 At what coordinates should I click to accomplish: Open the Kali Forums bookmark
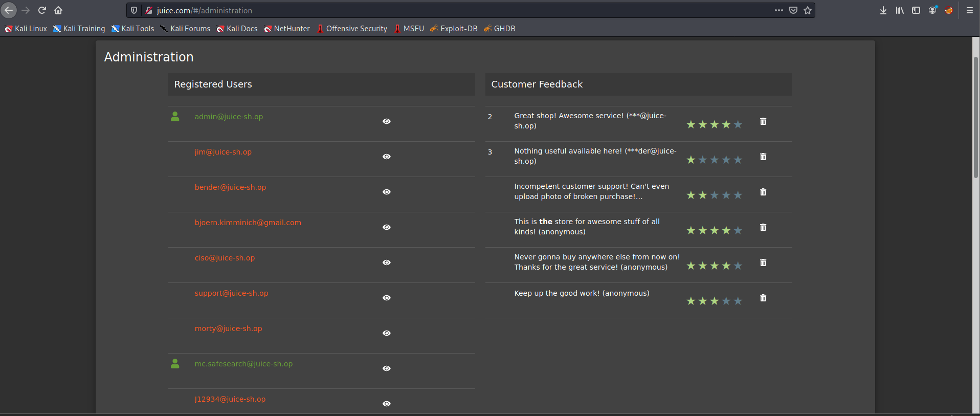(185, 29)
